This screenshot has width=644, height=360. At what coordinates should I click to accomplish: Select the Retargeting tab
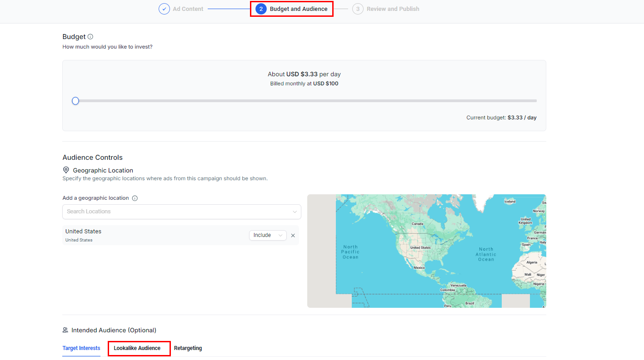(x=188, y=348)
